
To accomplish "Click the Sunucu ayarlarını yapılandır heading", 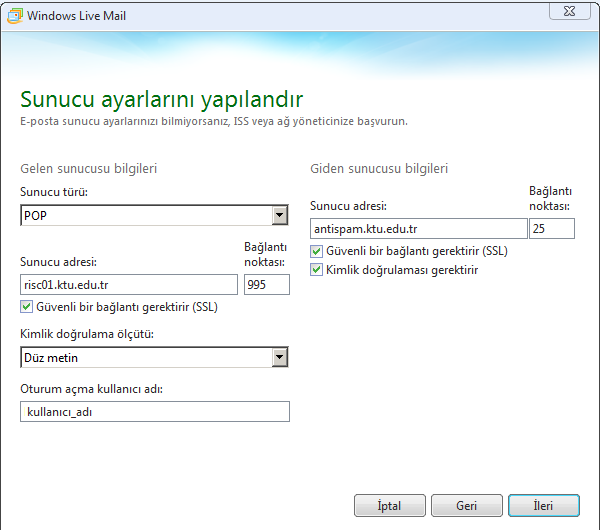I will coord(161,99).
